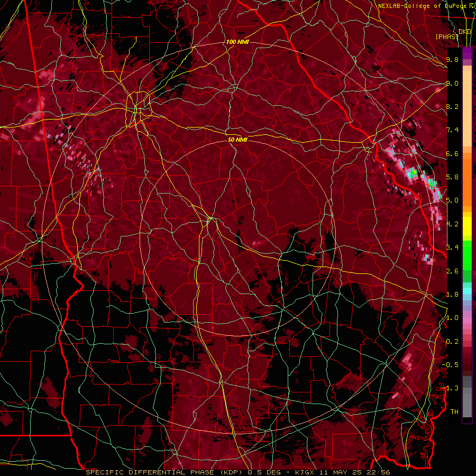Click the DKD units label above legend

coord(465,32)
